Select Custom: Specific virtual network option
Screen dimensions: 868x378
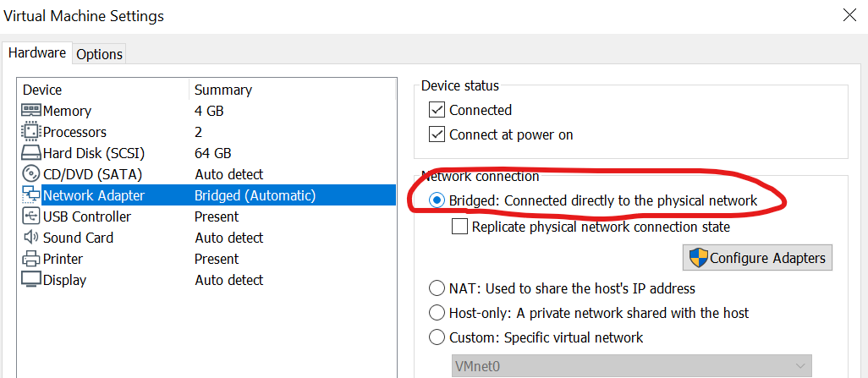coord(437,337)
